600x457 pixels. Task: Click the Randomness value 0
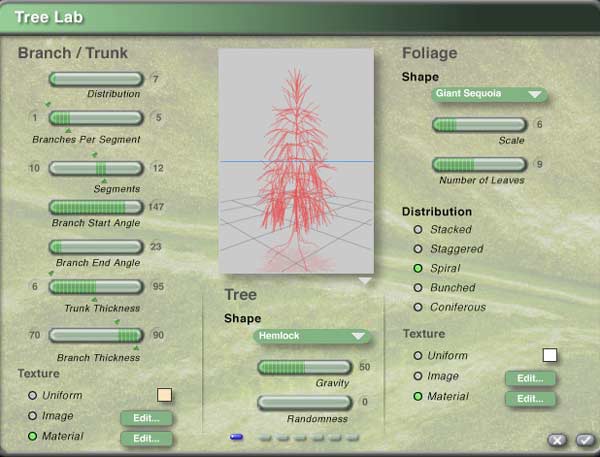(x=365, y=402)
